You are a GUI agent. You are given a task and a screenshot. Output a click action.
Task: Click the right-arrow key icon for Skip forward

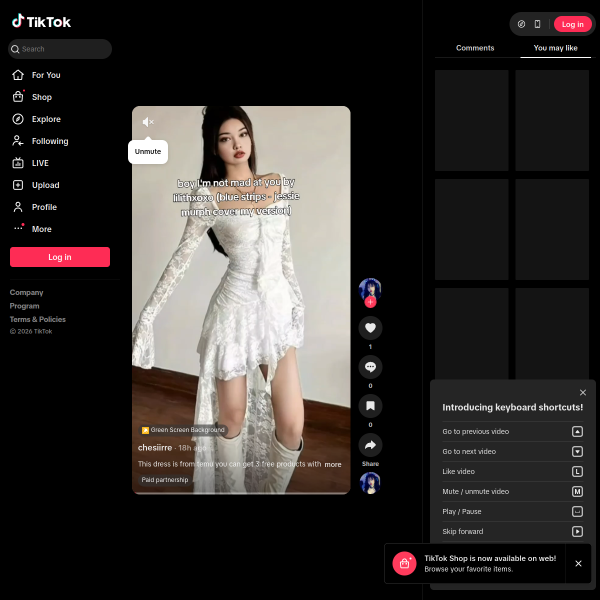coord(577,531)
